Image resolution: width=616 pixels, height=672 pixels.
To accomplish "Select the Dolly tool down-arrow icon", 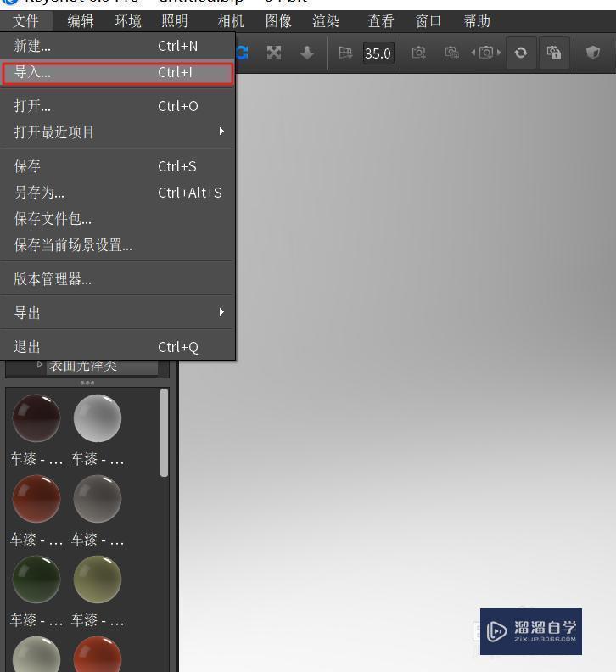I will click(x=307, y=53).
